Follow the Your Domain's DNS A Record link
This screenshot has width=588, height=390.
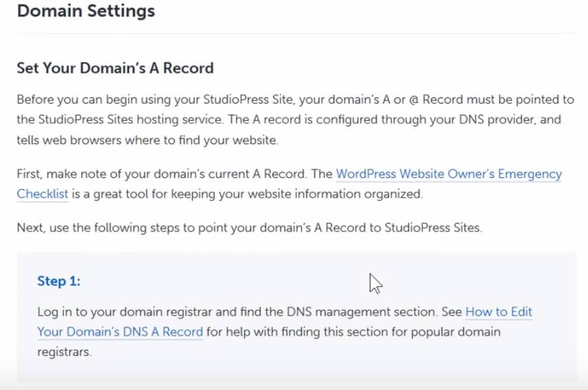coord(120,331)
